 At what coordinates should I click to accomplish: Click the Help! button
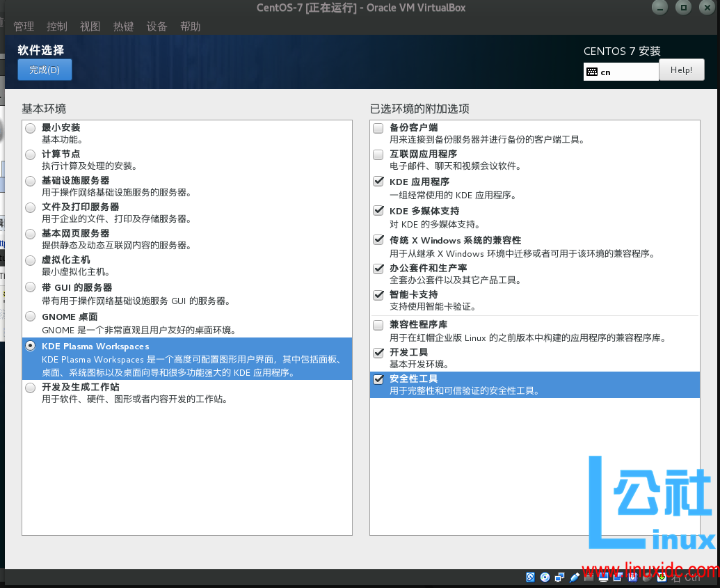pos(682,70)
